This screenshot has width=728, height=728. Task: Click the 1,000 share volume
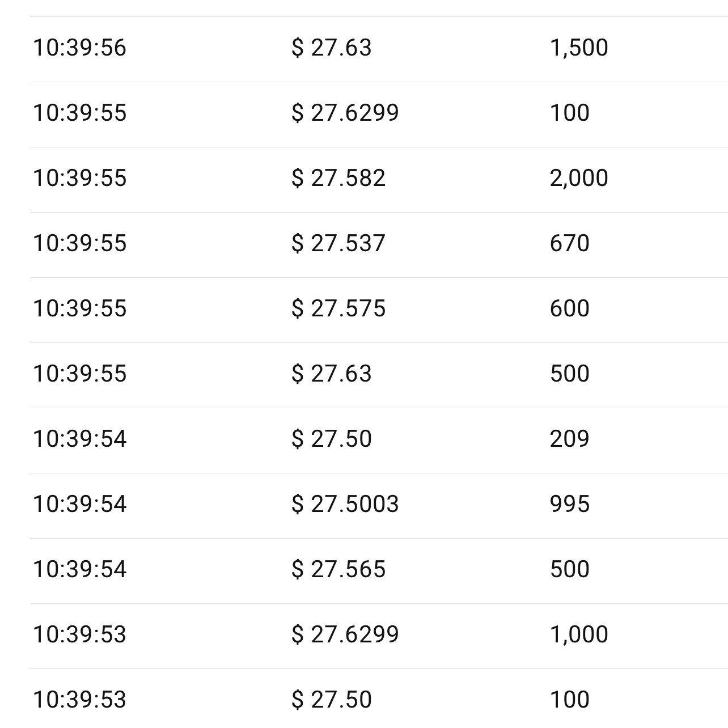tap(579, 634)
